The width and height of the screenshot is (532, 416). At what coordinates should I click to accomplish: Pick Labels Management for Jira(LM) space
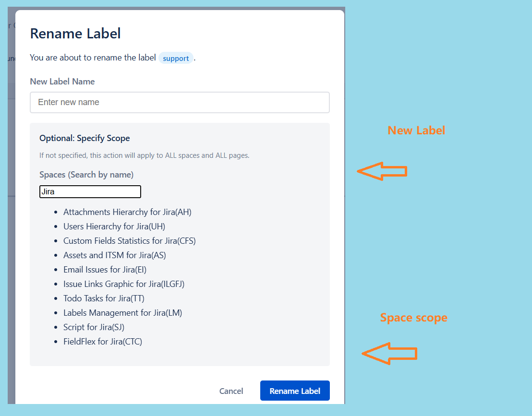122,312
